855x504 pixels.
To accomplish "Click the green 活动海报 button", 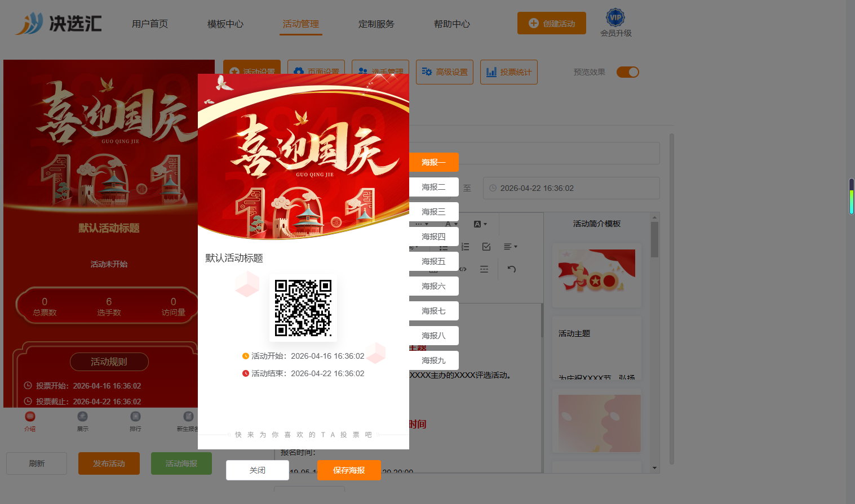I will coord(181,463).
